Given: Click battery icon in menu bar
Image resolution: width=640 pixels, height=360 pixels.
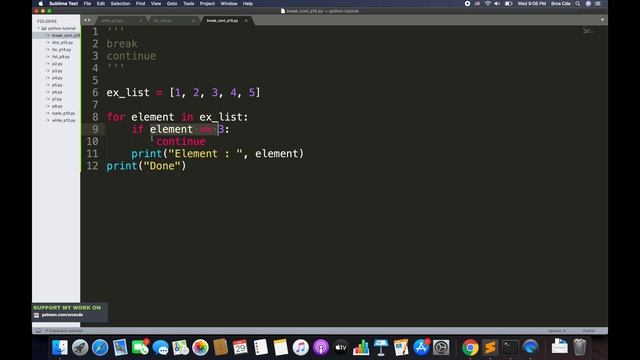Looking at the screenshot, I should point(509,3).
